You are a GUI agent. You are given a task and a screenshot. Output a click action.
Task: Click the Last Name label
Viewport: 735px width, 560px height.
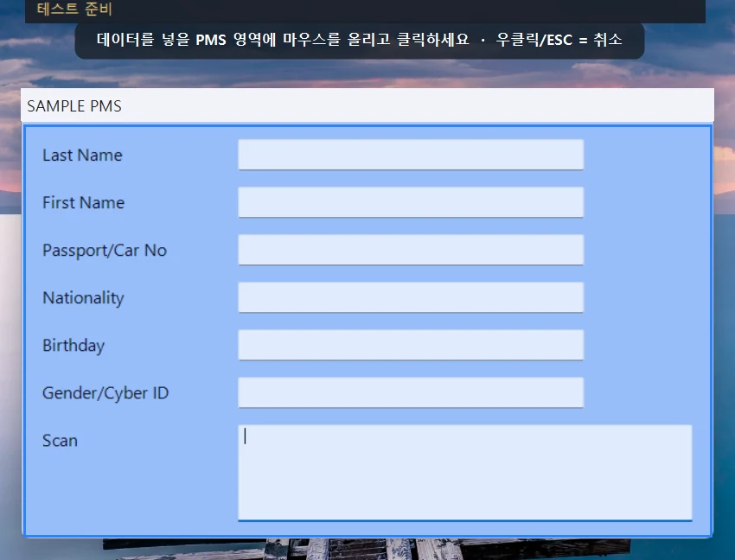click(82, 155)
